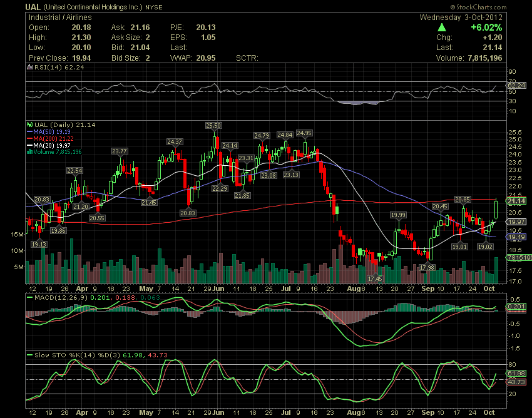The image size is (532, 418).
Task: Click the 19.86 low price label
Action: (x=58, y=231)
